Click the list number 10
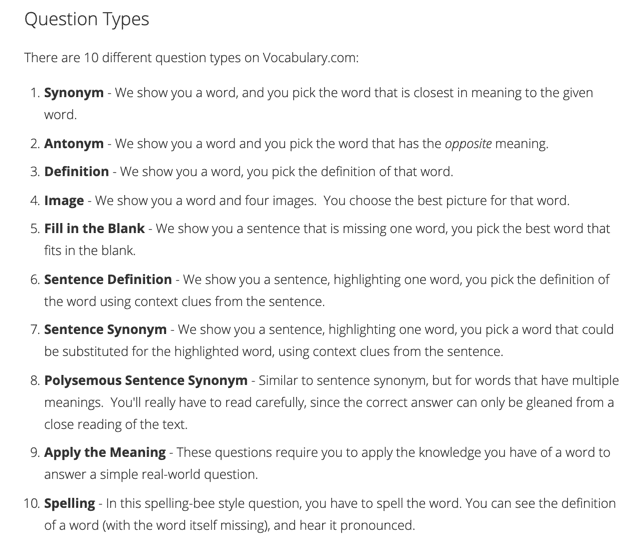 30,502
